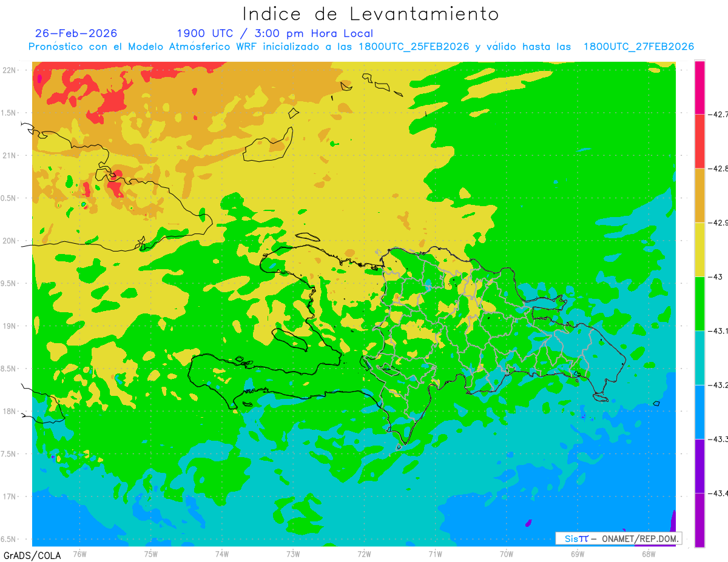Click "1900 UTC / 3:00 pm Hora Local" text
Viewport: 728px width, 562px height.
click(275, 34)
